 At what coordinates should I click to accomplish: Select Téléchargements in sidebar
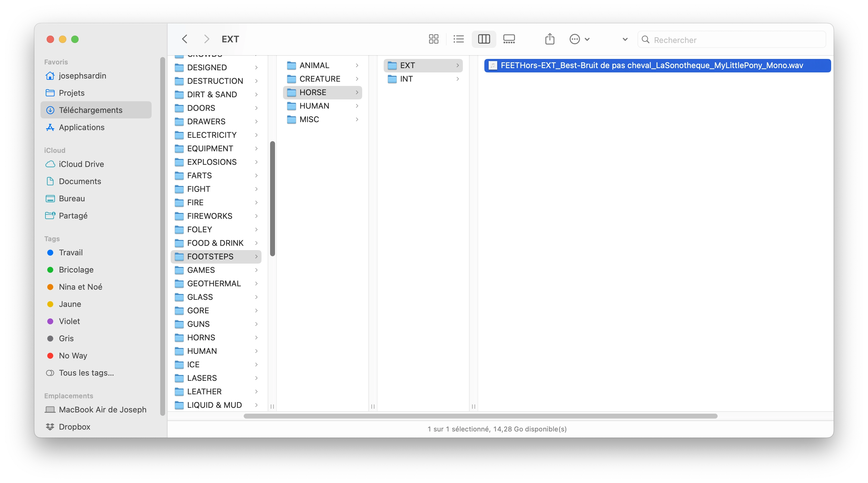[96, 110]
